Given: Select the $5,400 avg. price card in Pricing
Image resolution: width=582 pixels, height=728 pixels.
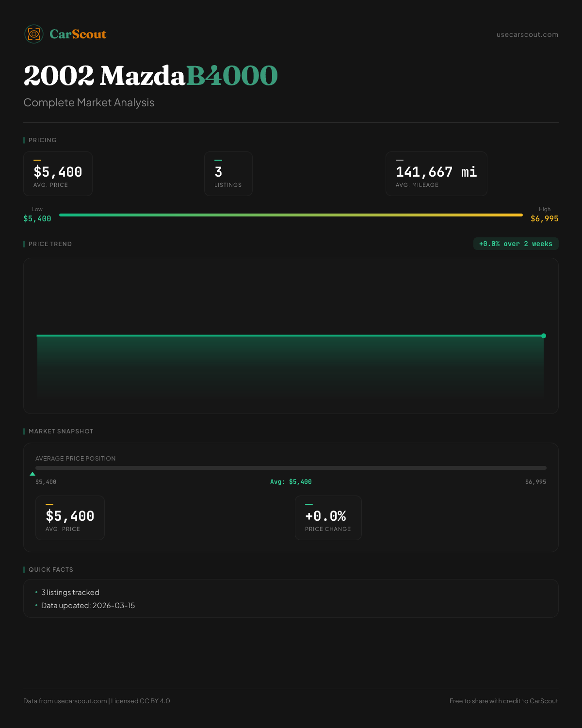Looking at the screenshot, I should pos(58,174).
